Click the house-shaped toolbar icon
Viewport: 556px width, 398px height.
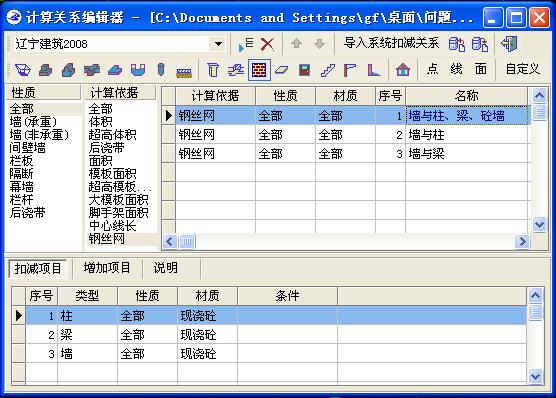click(x=403, y=70)
